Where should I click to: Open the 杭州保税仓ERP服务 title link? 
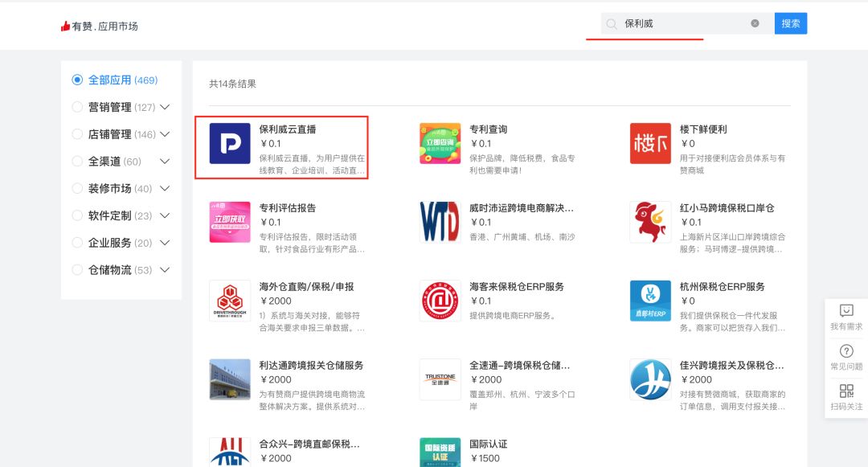pyautogui.click(x=722, y=286)
